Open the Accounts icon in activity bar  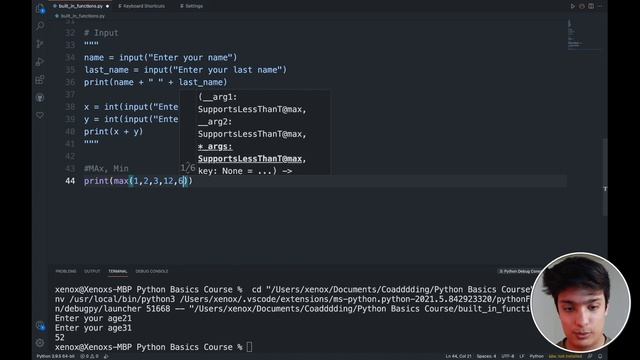40,325
